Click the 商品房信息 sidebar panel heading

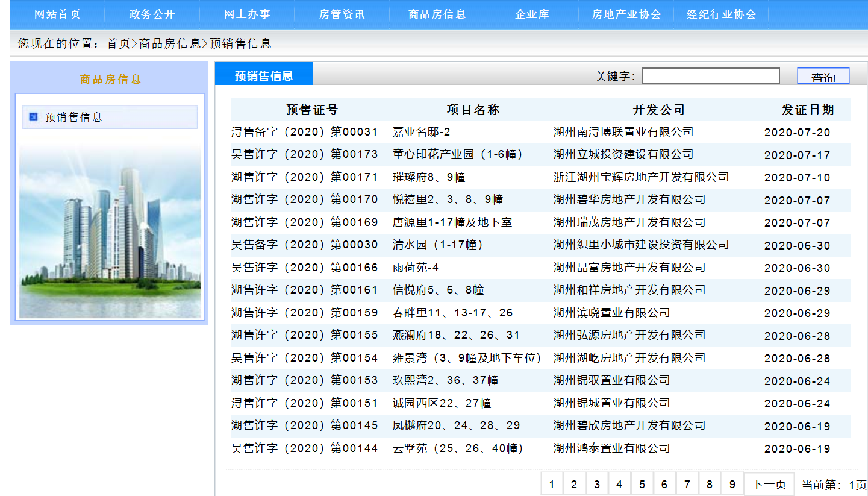110,79
